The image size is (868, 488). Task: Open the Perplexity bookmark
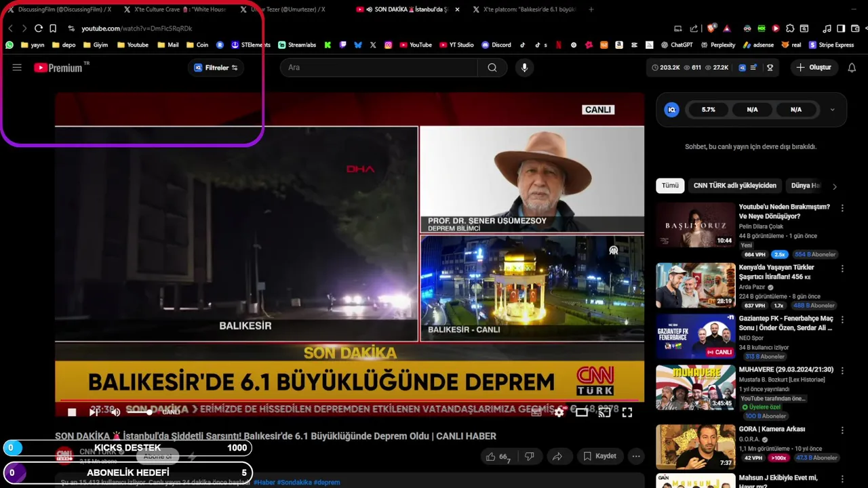pyautogui.click(x=717, y=45)
